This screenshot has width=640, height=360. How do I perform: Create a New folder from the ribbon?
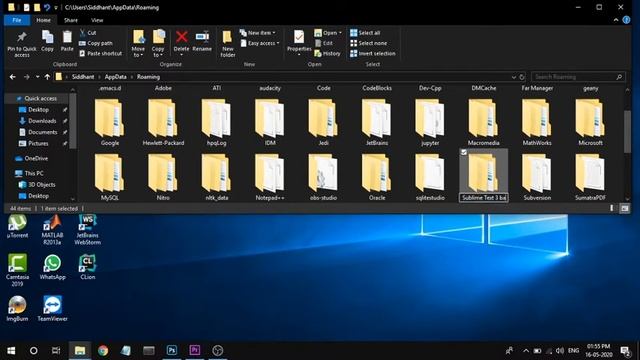[x=227, y=43]
